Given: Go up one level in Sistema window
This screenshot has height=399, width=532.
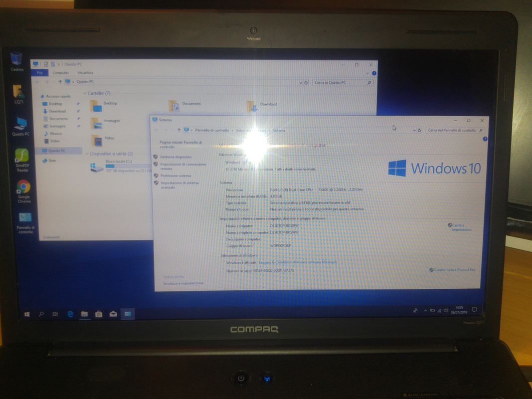Looking at the screenshot, I should (179, 130).
